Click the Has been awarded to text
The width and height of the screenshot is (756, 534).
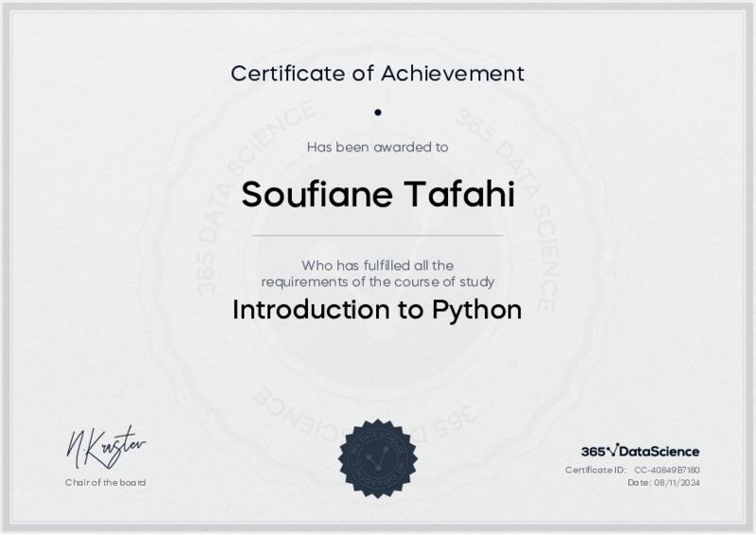377,146
